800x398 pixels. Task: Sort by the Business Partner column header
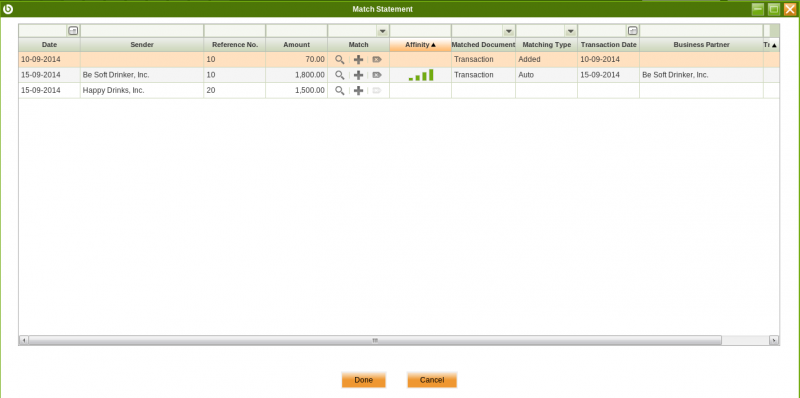click(702, 45)
